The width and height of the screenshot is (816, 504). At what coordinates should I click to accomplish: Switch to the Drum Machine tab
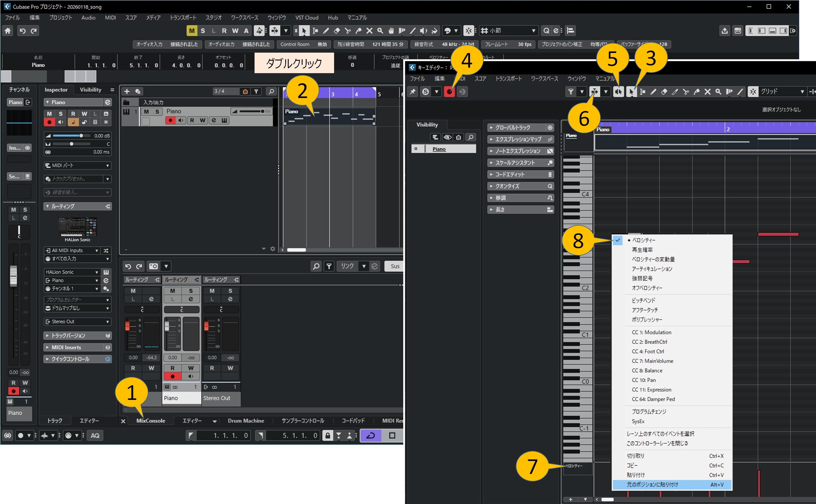[x=246, y=421]
